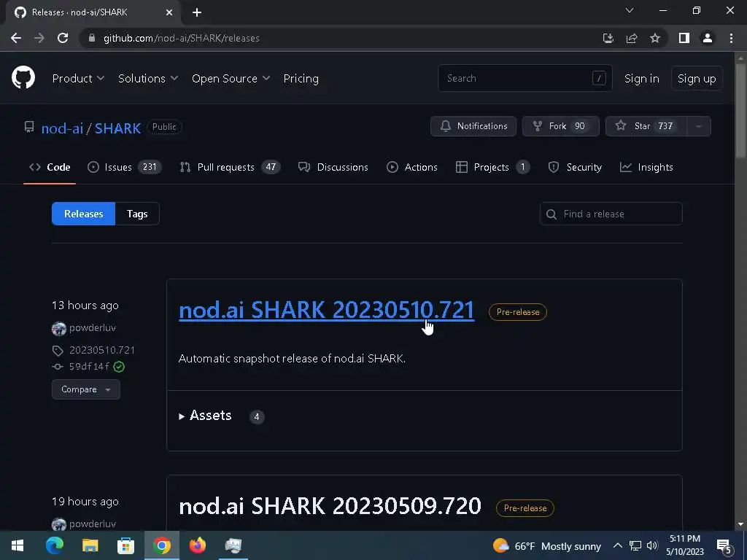Screen dimensions: 747x560
Task: Switch to the Actions tab
Action: pos(412,167)
